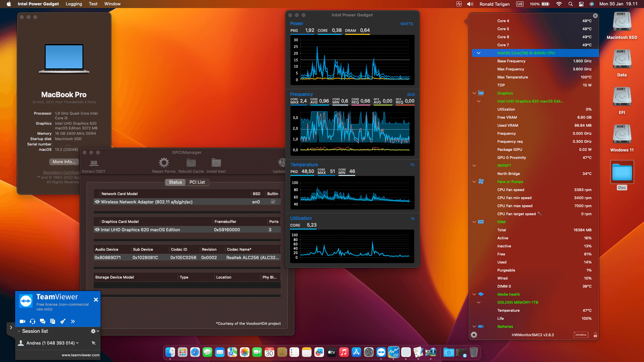644x362 pixels.
Task: Open TeamViewer from the Dock
Action: (381, 352)
